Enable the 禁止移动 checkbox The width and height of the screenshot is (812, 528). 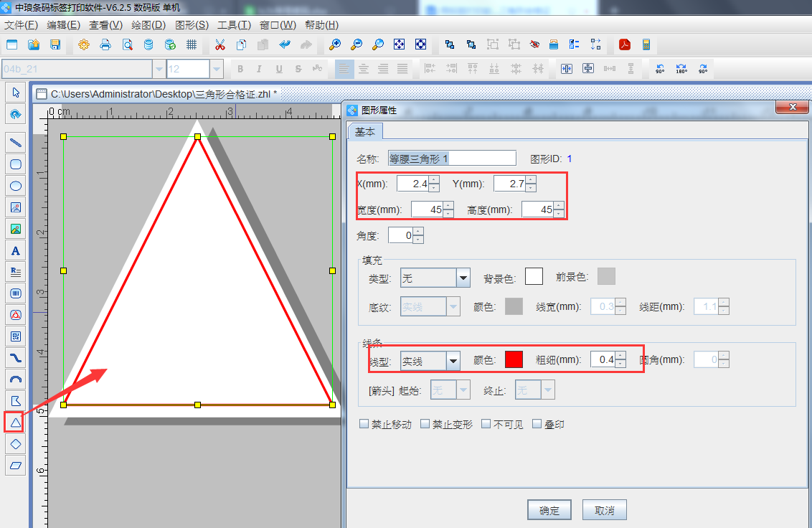pos(364,424)
